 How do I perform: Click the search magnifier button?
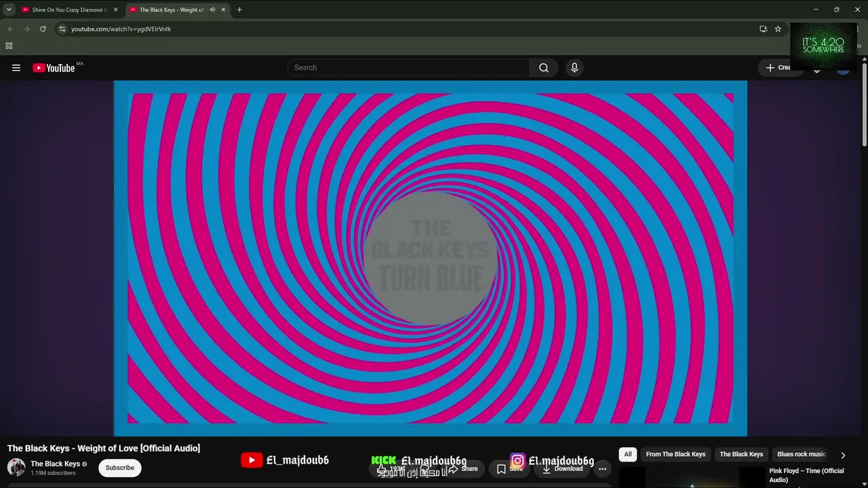click(x=544, y=68)
